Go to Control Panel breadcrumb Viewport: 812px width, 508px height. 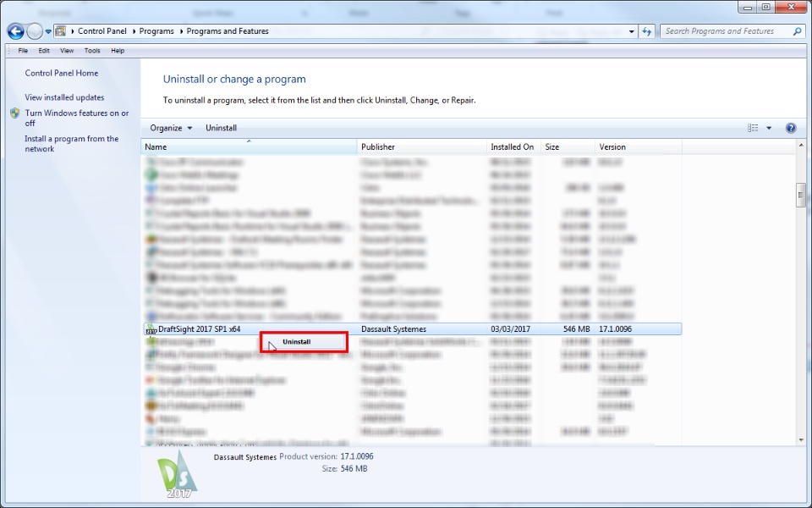point(102,31)
